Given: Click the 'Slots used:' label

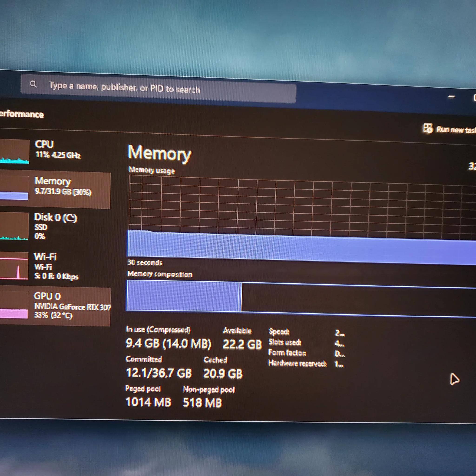Looking at the screenshot, I should pyautogui.click(x=285, y=342).
